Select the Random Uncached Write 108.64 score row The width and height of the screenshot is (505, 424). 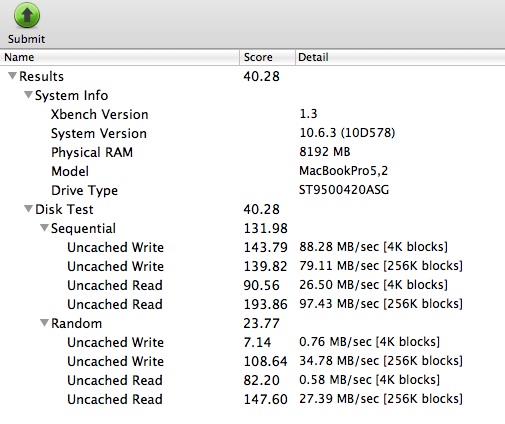pyautogui.click(x=252, y=361)
